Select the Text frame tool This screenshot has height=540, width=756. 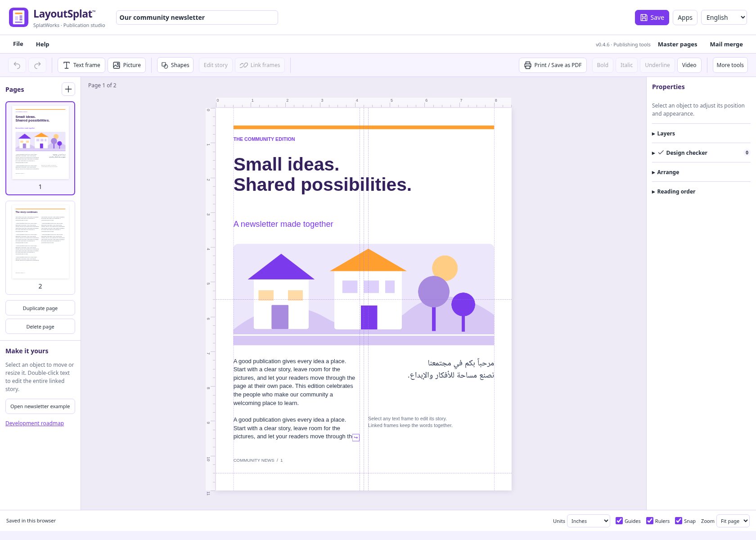(81, 65)
